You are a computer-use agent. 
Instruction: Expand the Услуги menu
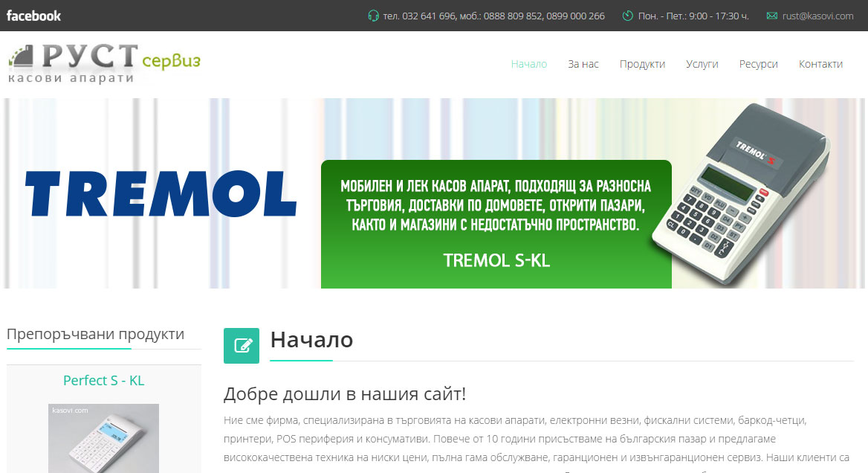(702, 64)
